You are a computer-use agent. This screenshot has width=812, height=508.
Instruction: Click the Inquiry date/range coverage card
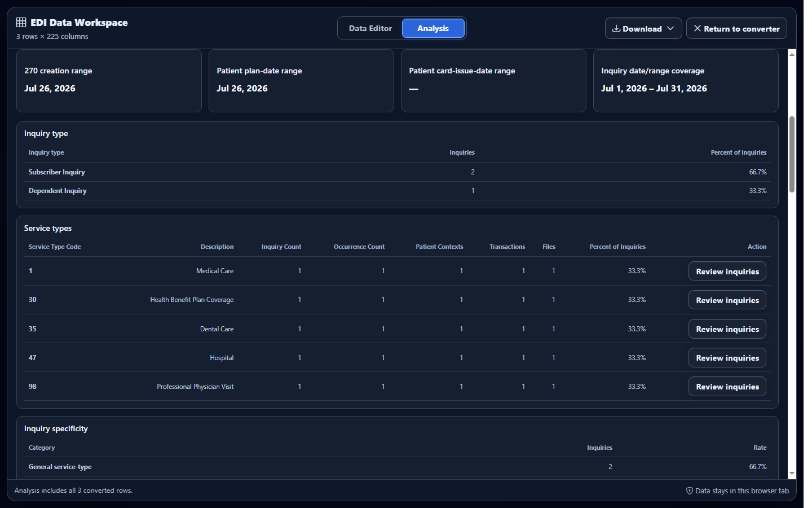(686, 81)
